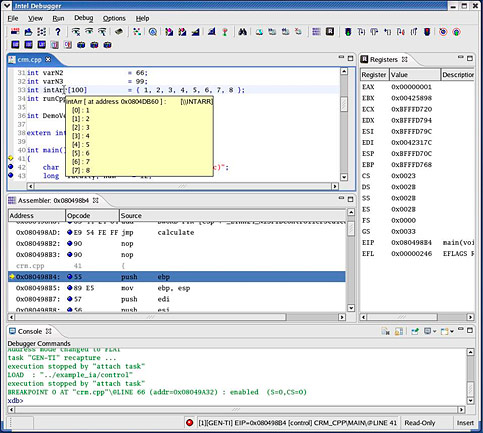
Task: Click the Open Console icon in Console toolbar
Action: tap(444, 331)
